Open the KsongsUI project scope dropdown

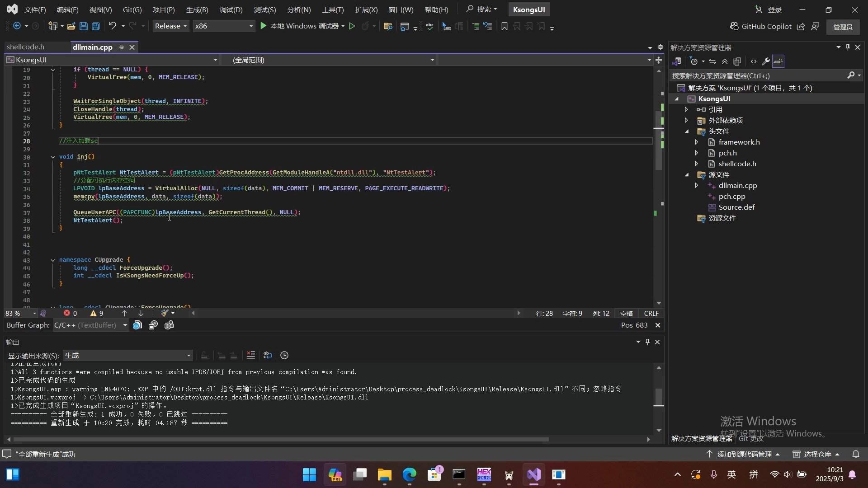[x=112, y=60]
